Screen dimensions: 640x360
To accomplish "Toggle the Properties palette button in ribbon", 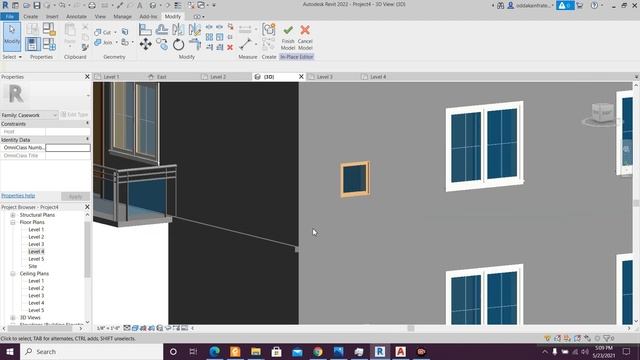I will (33, 44).
